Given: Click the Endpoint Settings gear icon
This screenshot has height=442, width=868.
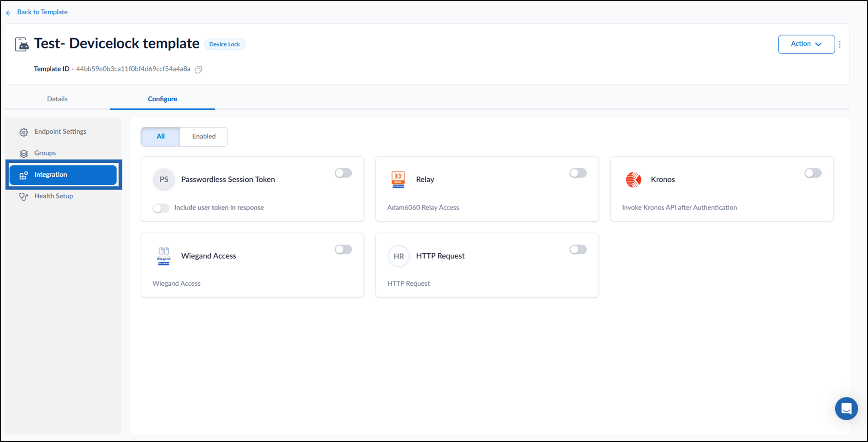Looking at the screenshot, I should pos(24,132).
